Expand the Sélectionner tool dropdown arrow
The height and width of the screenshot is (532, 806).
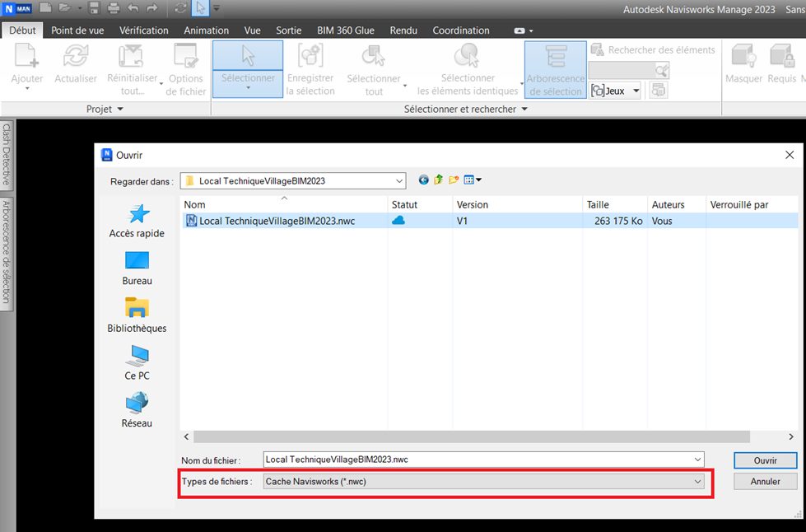pos(249,88)
